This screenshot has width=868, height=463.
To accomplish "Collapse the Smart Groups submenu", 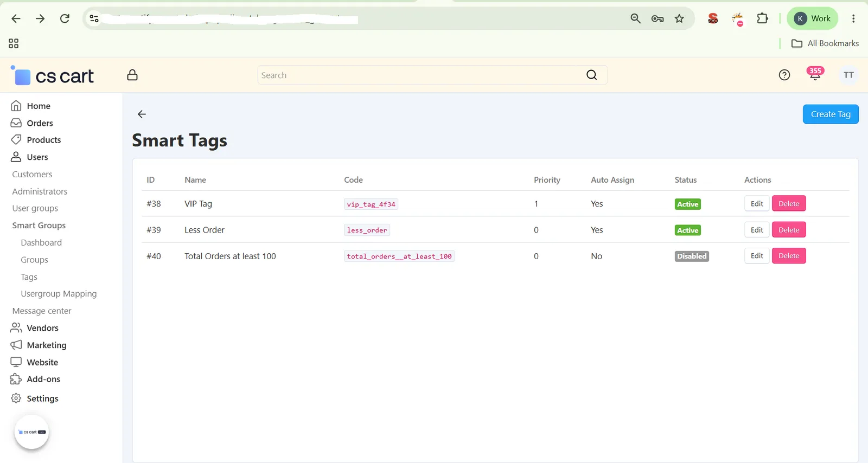I will click(x=39, y=226).
